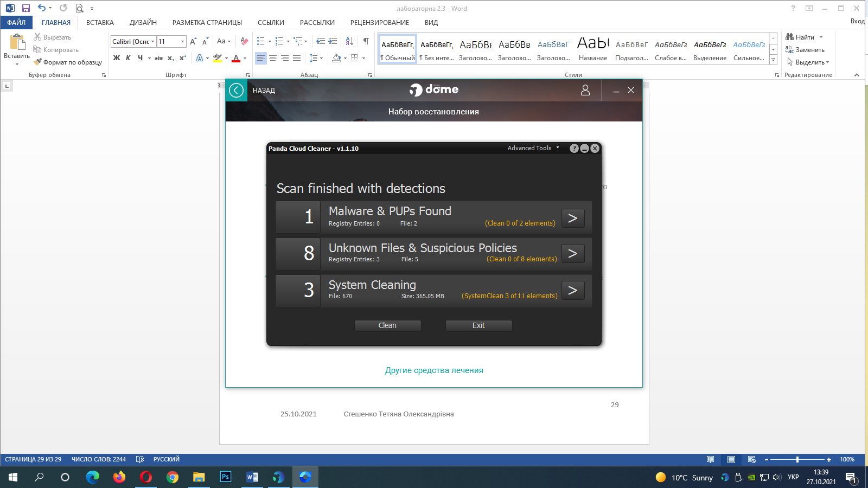
Task: Expand Unknown Files & Suspicious Policies arrow
Action: point(573,253)
